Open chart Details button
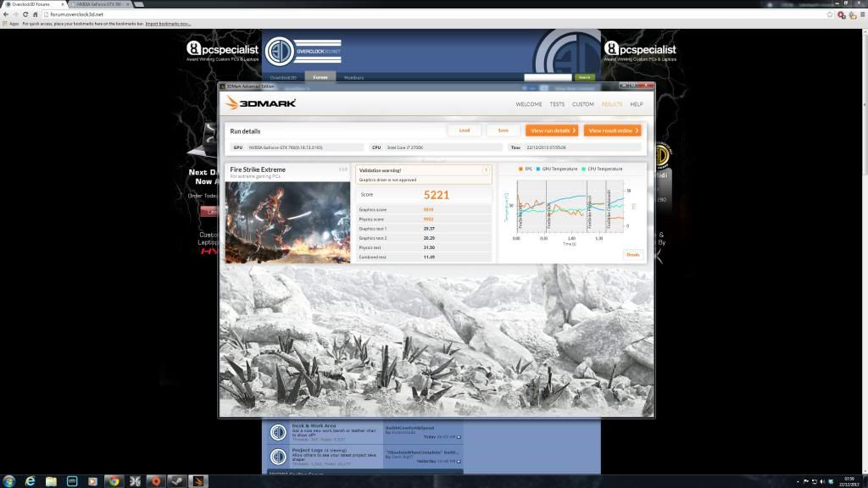This screenshot has width=868, height=488. pyautogui.click(x=632, y=255)
